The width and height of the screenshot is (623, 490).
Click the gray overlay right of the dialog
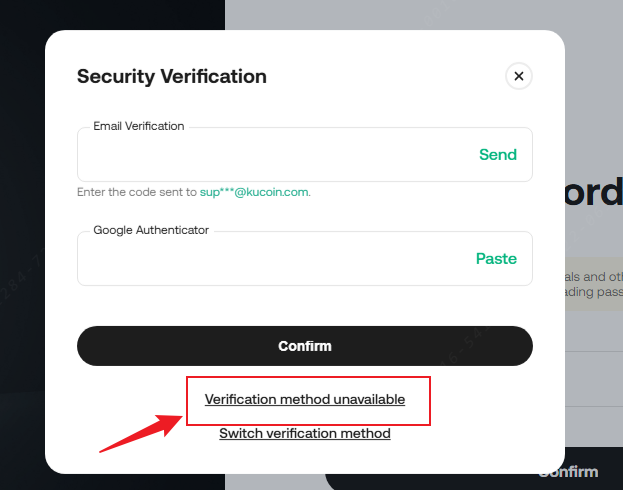(x=594, y=100)
